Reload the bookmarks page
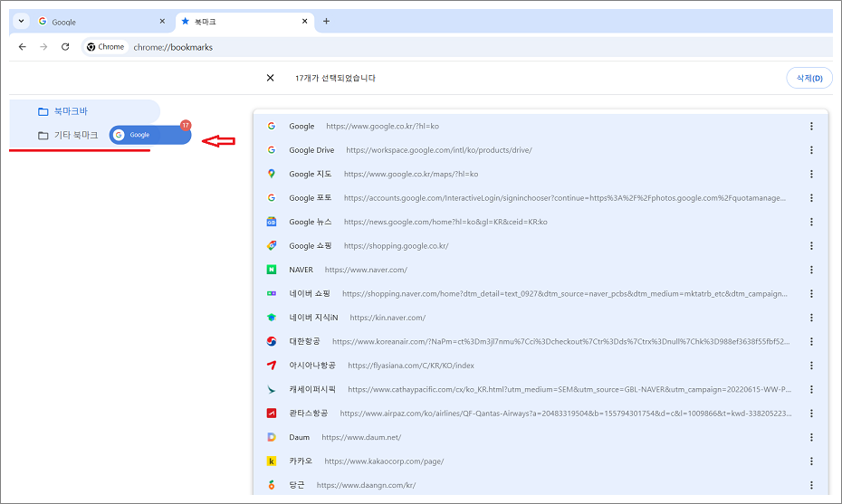842x504 pixels. [65, 47]
